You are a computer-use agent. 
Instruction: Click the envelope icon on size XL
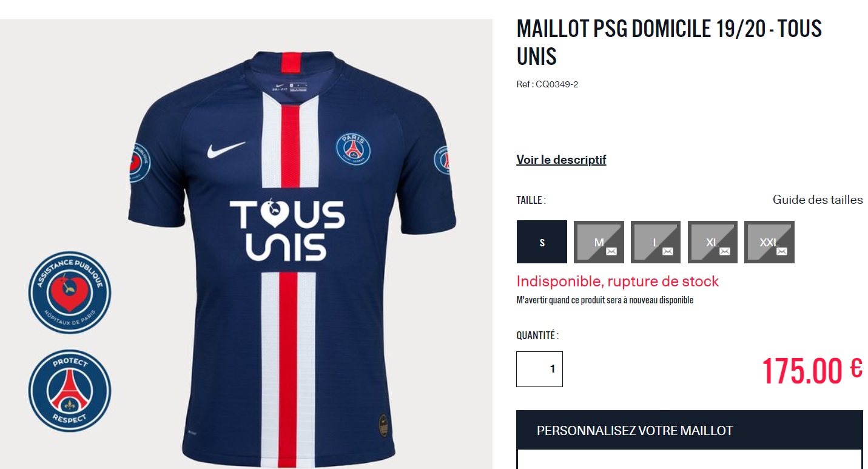(x=725, y=251)
